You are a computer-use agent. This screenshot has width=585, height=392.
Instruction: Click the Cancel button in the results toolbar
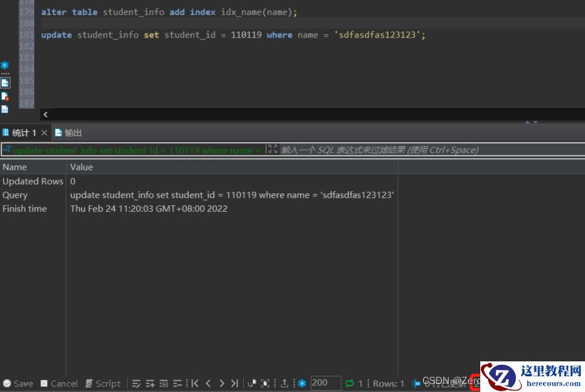coord(59,383)
